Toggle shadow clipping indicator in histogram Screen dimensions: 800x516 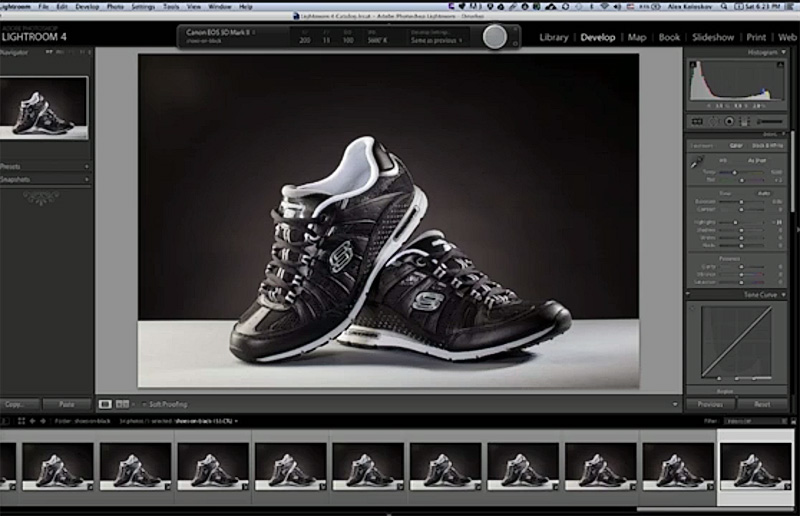(692, 65)
